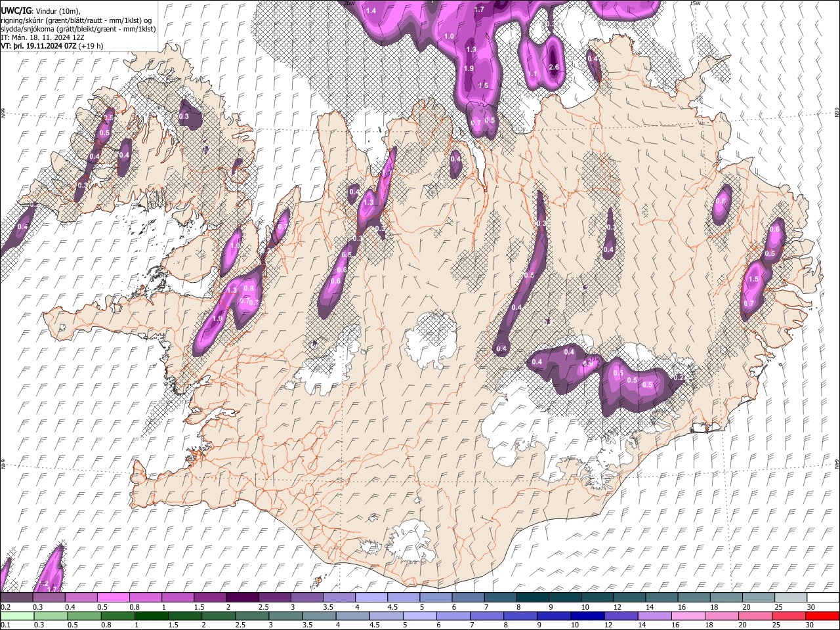Click the '1.4' precipitation value on the map

tap(371, 10)
